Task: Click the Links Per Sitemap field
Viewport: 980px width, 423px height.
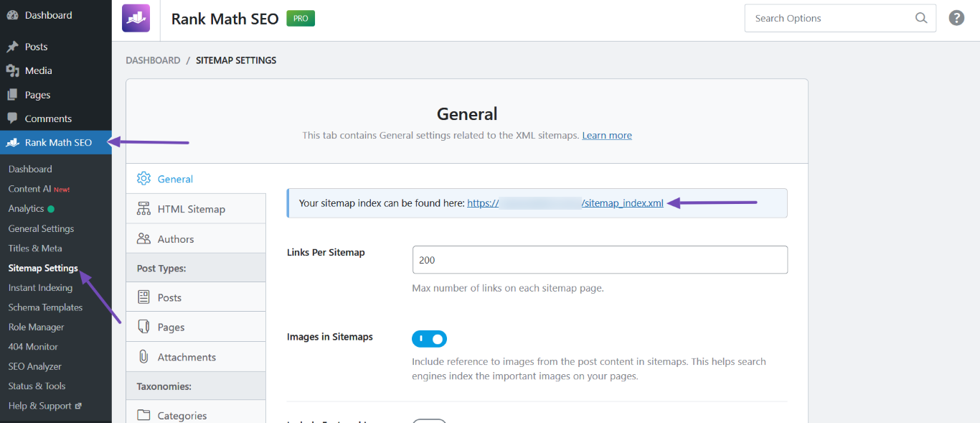Action: (x=600, y=260)
